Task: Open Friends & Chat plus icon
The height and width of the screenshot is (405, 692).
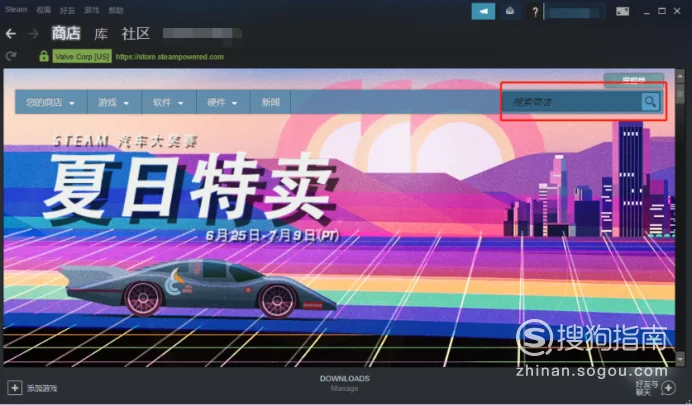Action: point(668,388)
